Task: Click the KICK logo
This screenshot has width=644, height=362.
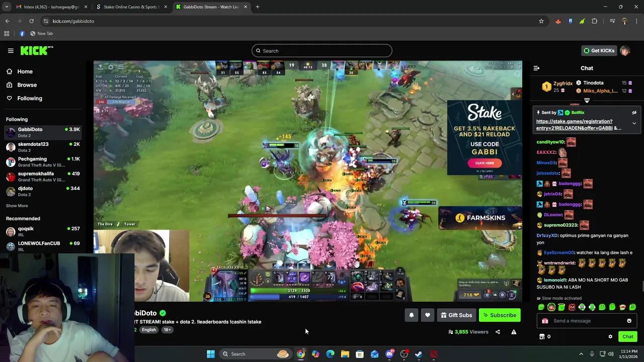Action: tap(37, 50)
